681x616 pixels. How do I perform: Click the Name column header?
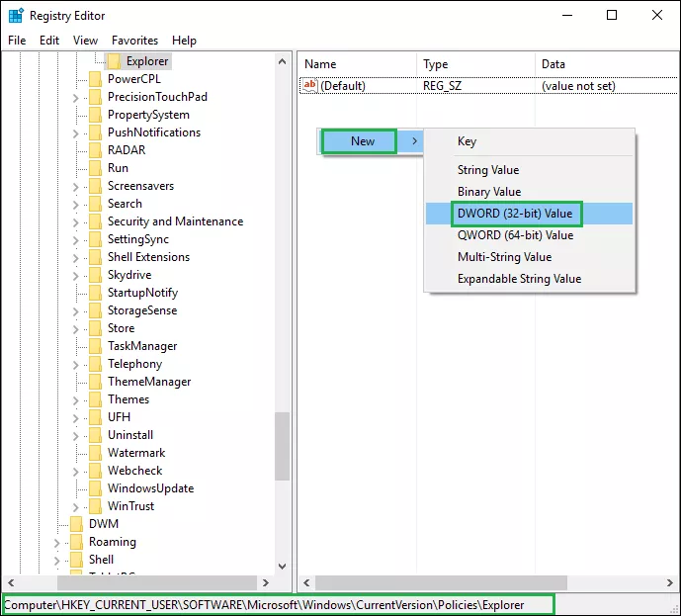click(358, 64)
